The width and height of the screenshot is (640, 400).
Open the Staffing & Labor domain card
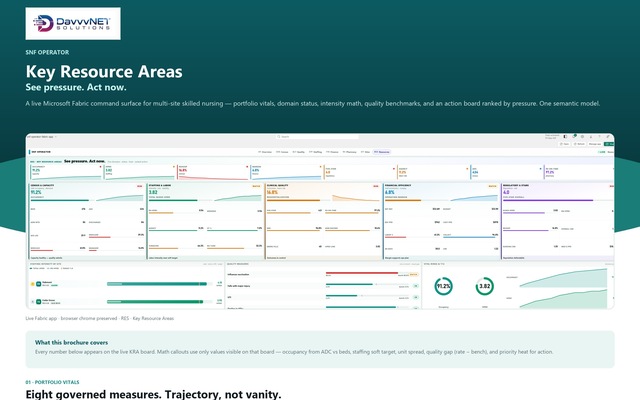(x=205, y=221)
